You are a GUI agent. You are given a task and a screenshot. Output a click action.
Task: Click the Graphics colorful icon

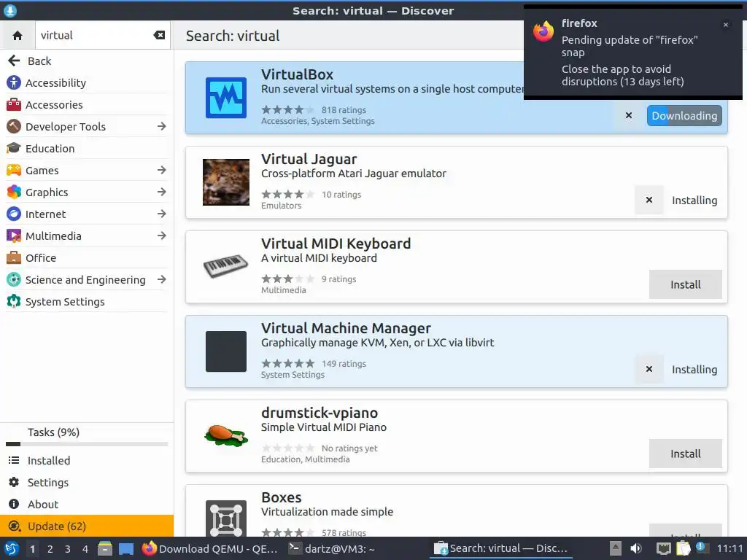(14, 192)
